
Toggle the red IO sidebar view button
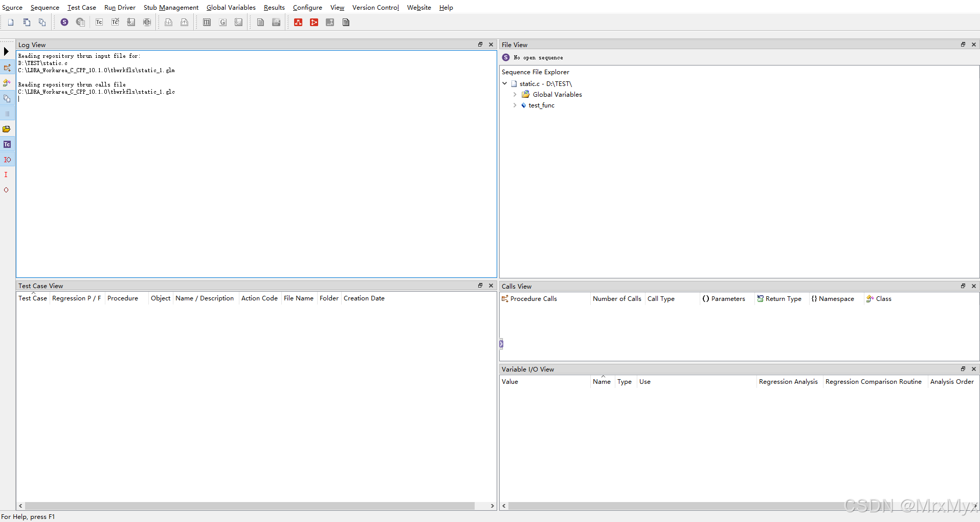[x=7, y=160]
